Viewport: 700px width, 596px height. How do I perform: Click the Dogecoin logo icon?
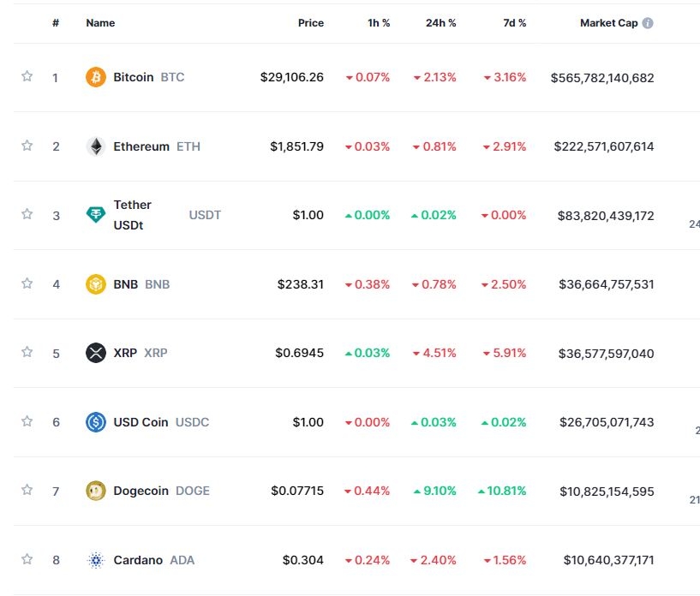[x=96, y=491]
